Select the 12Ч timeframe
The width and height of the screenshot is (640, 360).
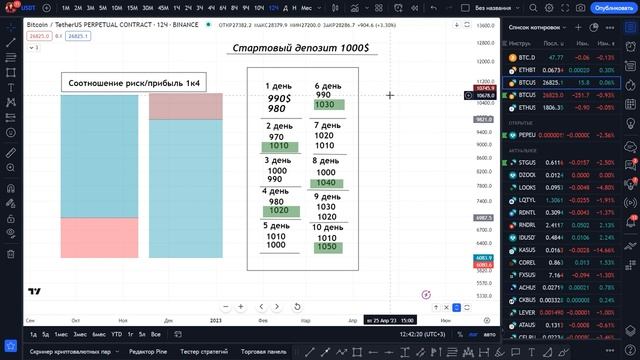[273, 8]
